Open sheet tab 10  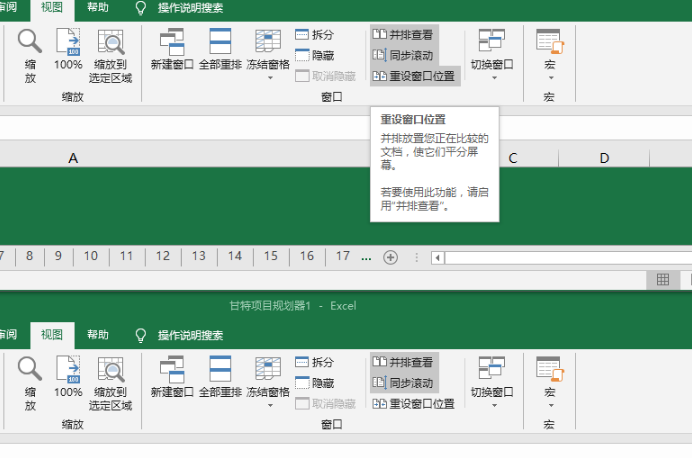point(91,256)
